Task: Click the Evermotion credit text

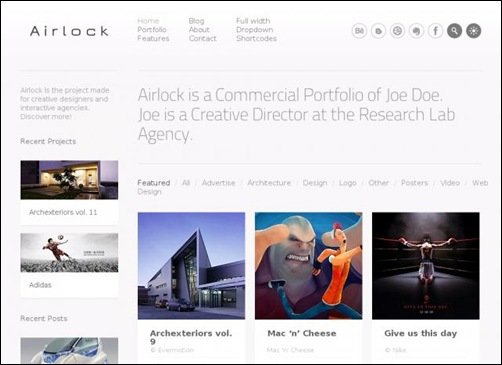Action: click(172, 350)
